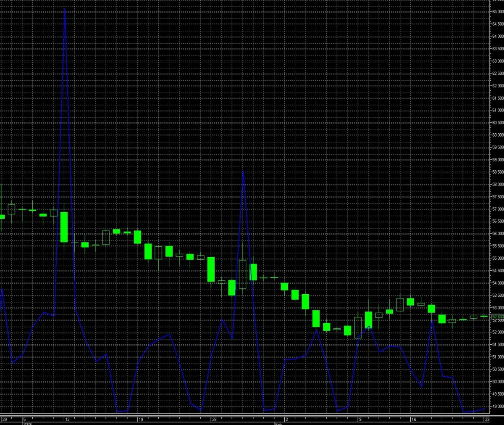This screenshot has width=504, height=425.
Task: Click the 60 500 price axis label
Action: click(x=498, y=123)
